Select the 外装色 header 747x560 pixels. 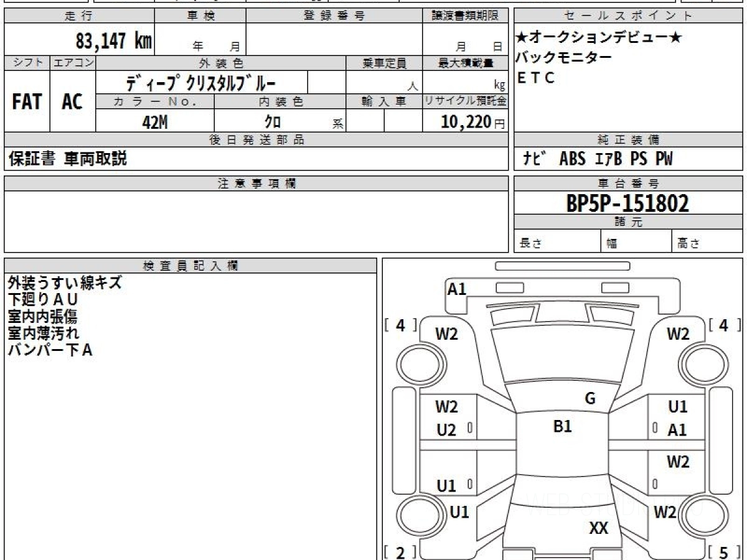pyautogui.click(x=221, y=63)
